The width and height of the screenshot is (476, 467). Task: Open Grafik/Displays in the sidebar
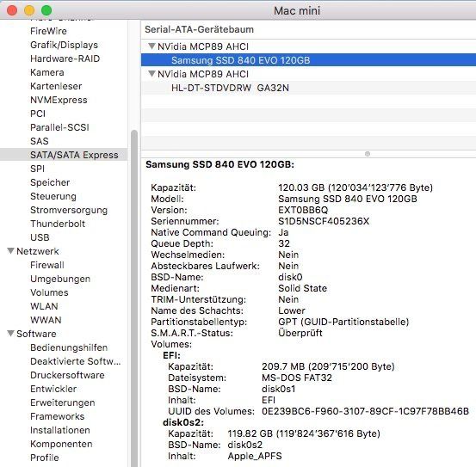(64, 45)
